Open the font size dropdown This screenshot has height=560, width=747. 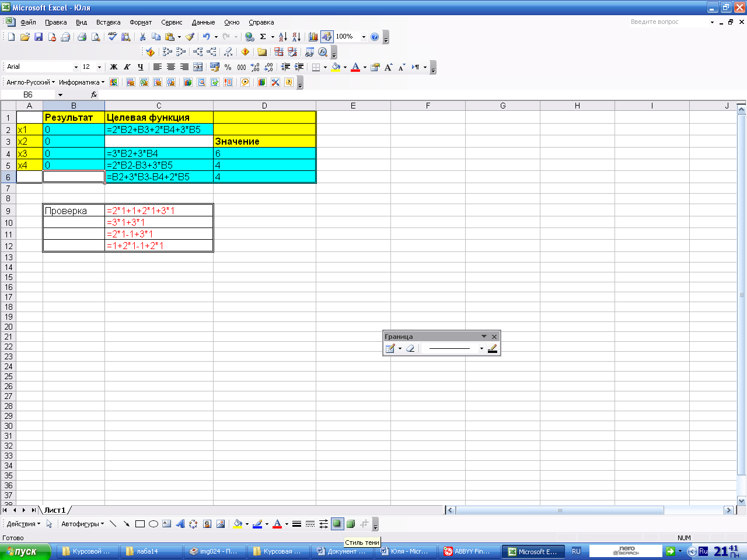[x=99, y=67]
